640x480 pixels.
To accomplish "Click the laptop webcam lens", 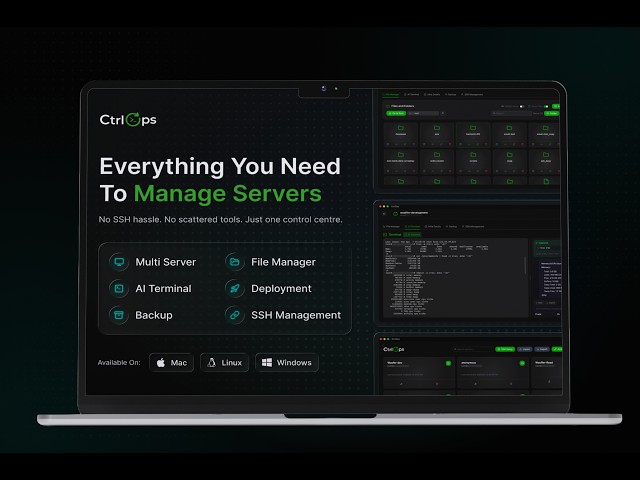I will pos(324,88).
